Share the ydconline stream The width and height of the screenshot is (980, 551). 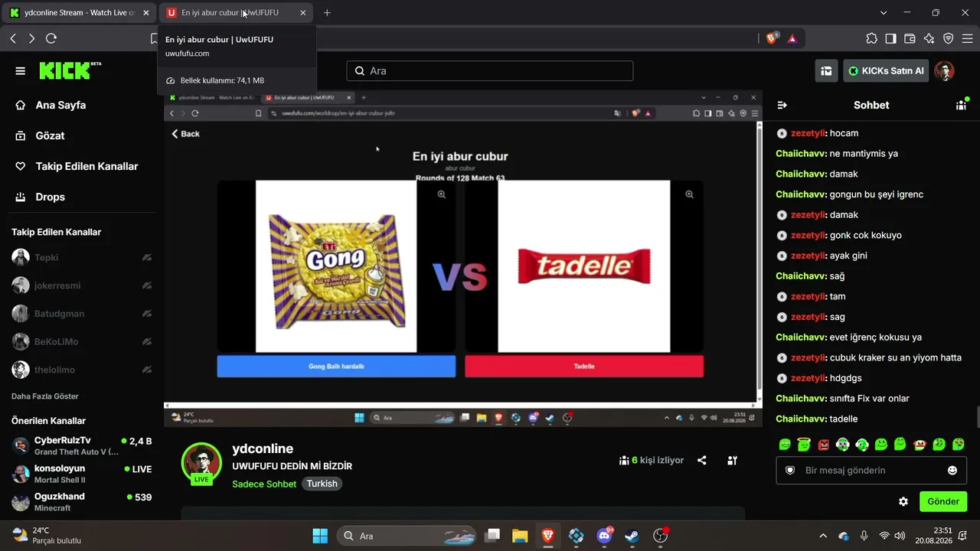point(701,461)
